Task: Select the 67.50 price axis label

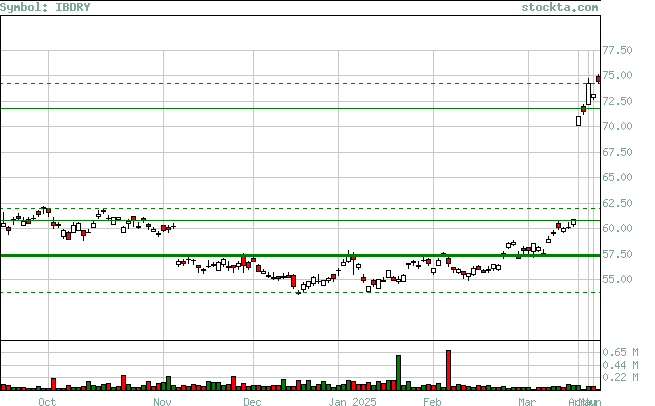Action: [x=617, y=152]
